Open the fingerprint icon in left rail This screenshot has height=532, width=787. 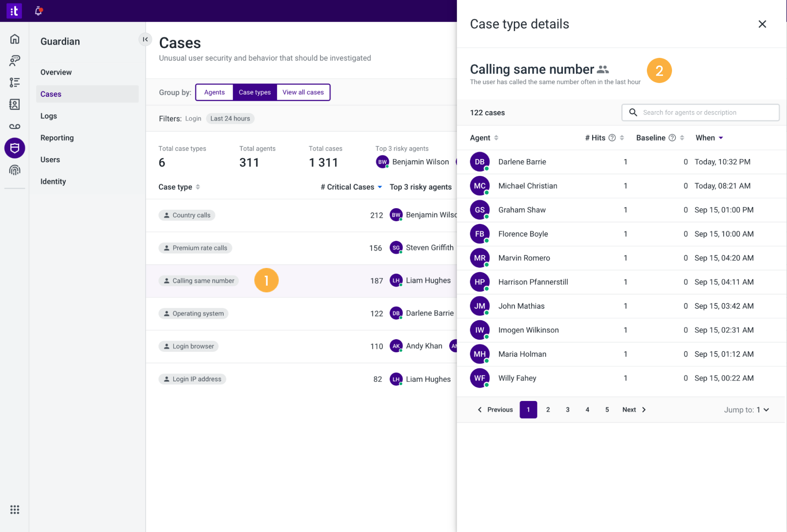pos(15,170)
